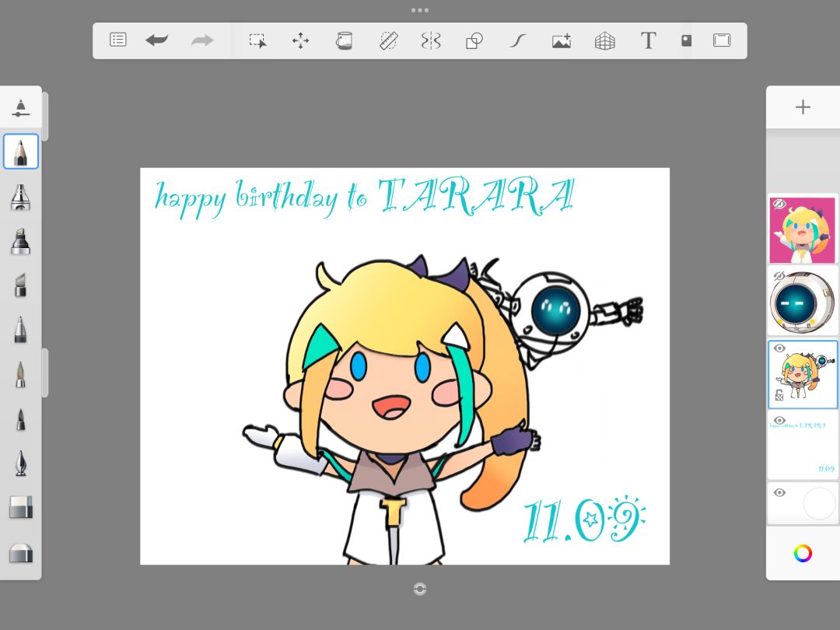Grab the lower brush palette side handle
This screenshot has width=840, height=630.
45,373
